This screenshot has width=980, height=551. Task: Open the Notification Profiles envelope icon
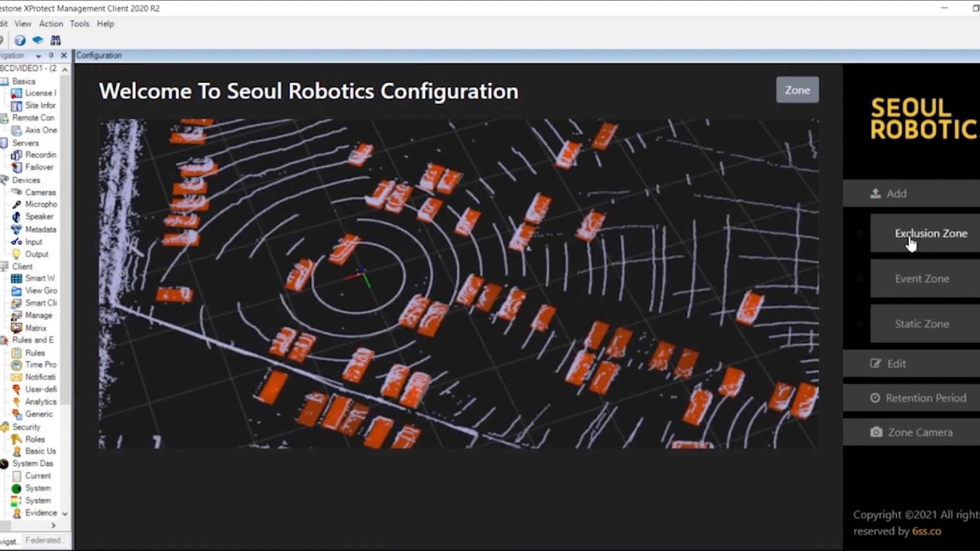(16, 377)
